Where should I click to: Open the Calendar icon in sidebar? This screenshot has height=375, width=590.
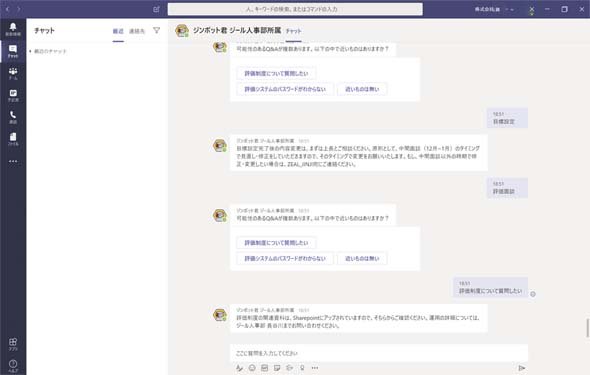click(13, 96)
